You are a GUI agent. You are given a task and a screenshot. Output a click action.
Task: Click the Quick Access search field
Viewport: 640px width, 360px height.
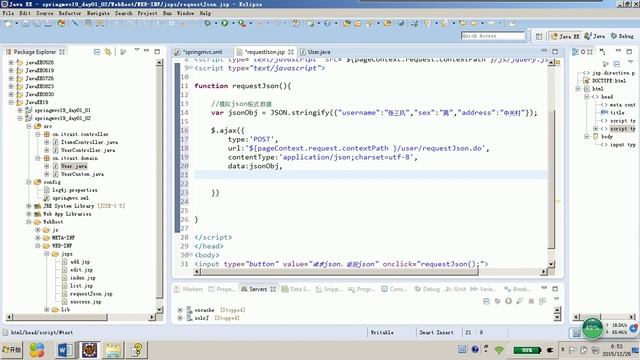pyautogui.click(x=493, y=36)
